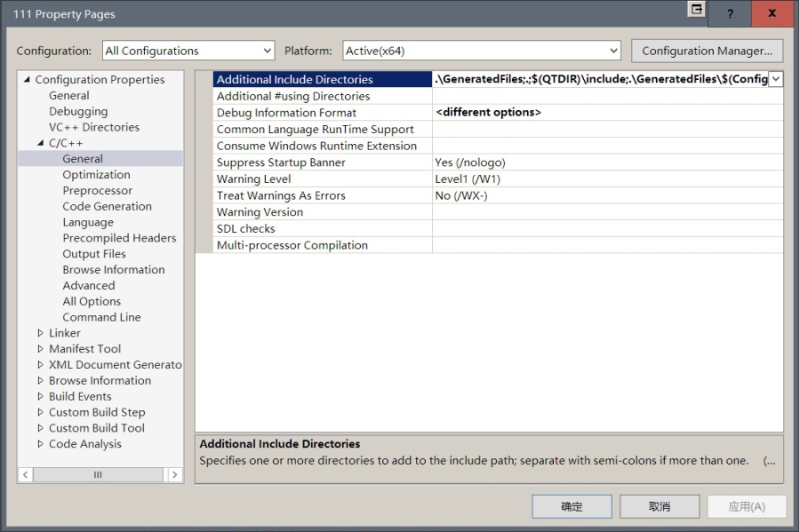
Task: Click the help question mark button
Action: click(x=730, y=13)
